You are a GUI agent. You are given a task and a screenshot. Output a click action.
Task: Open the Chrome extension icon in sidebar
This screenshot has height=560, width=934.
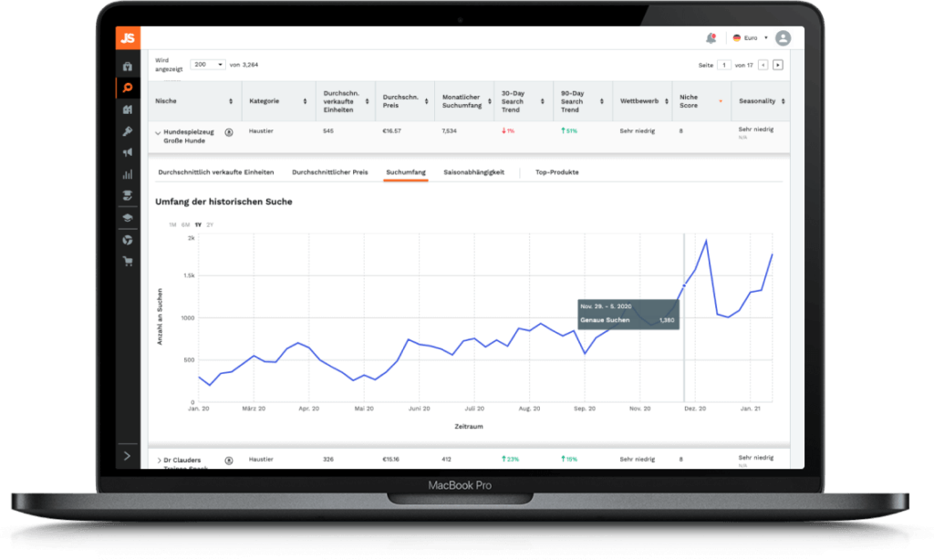[128, 240]
